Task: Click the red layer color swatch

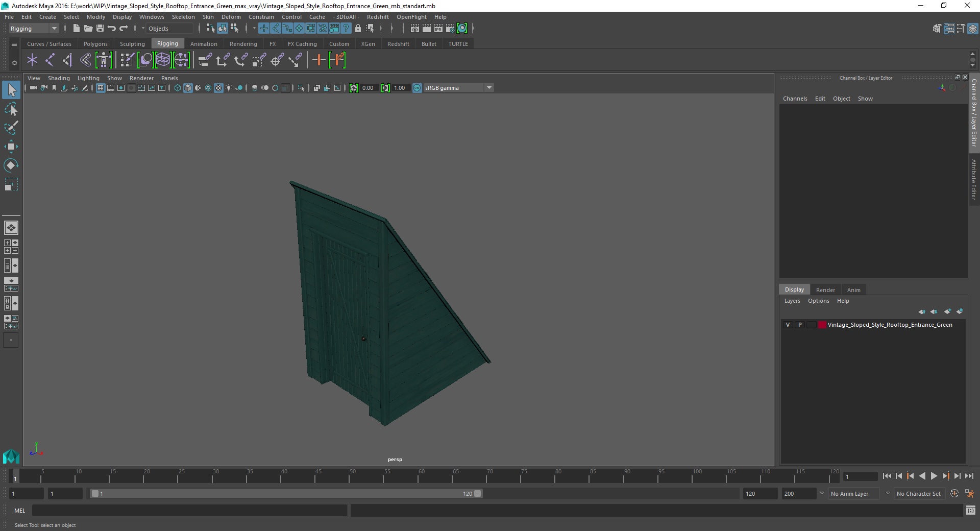Action: (822, 325)
